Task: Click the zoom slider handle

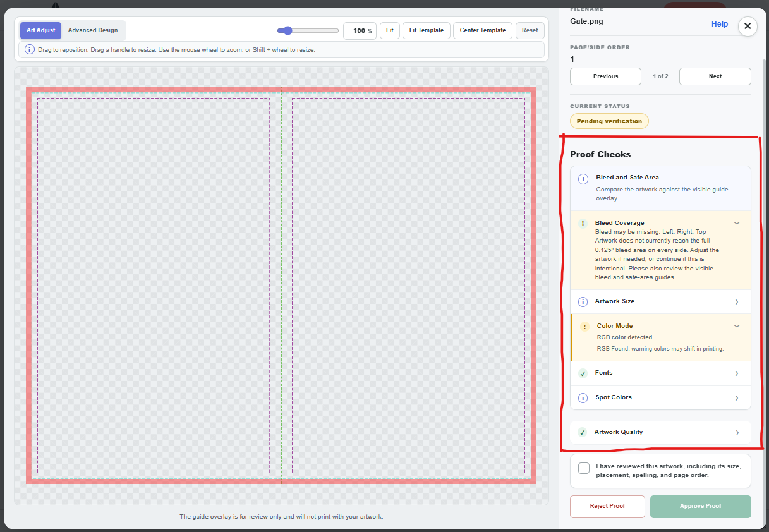Action: click(x=288, y=30)
